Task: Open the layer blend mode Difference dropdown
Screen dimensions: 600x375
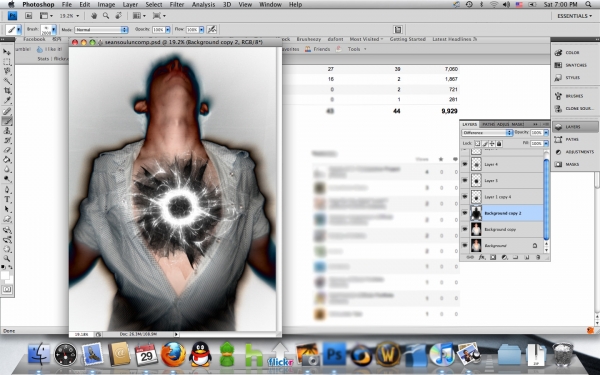Action: [x=487, y=132]
